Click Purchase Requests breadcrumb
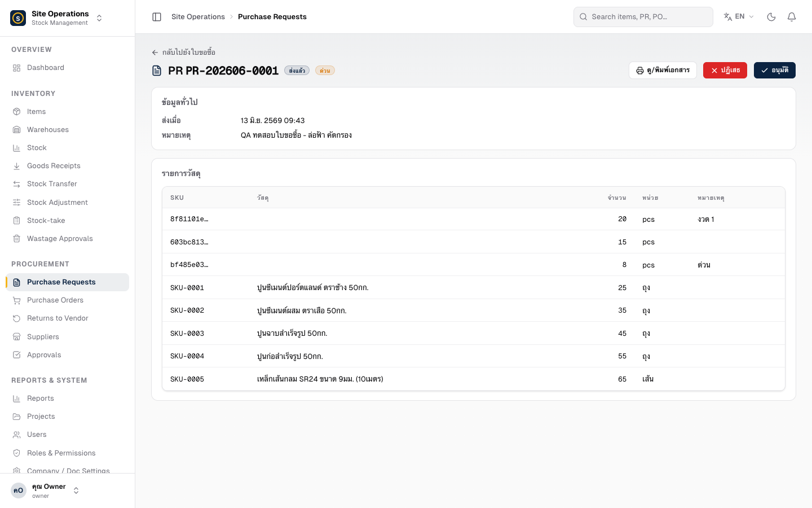Screen dimensions: 812x508 tap(272, 17)
